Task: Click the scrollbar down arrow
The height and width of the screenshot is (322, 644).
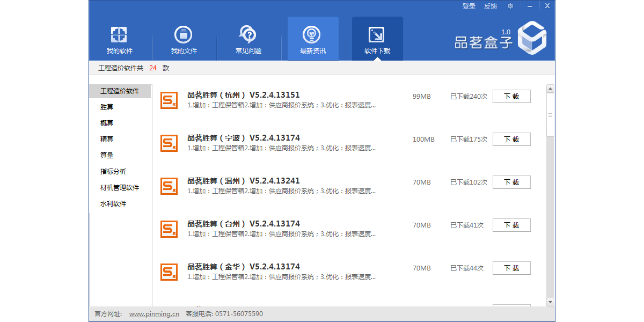Action: 550,303
